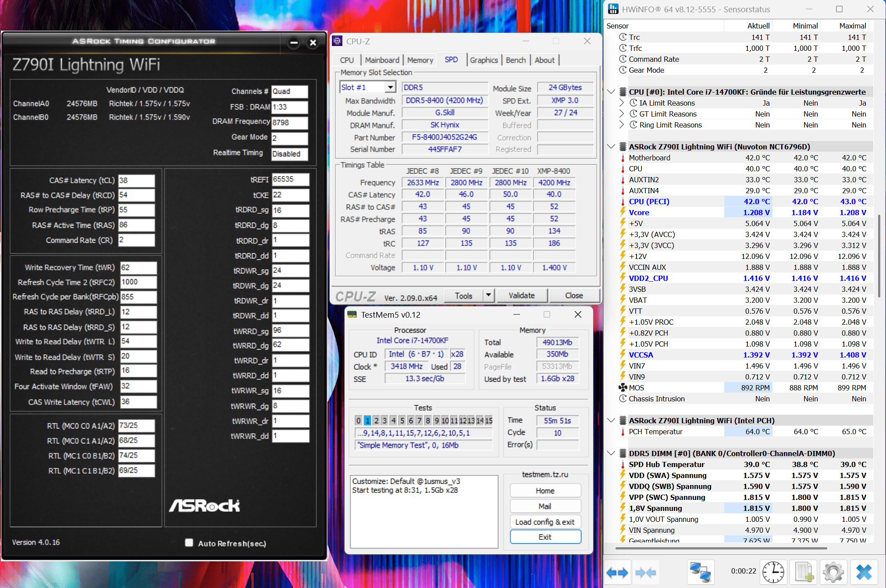The width and height of the screenshot is (886, 588).
Task: Click thermometer icon beside SPD Hub Temperatur
Action: click(623, 464)
